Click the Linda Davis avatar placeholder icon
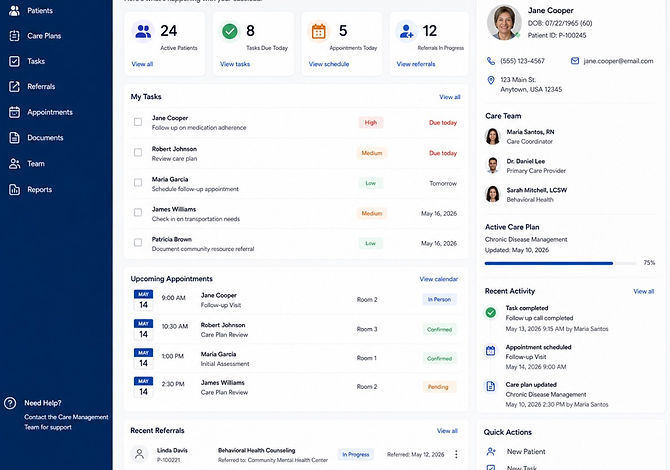 [139, 454]
